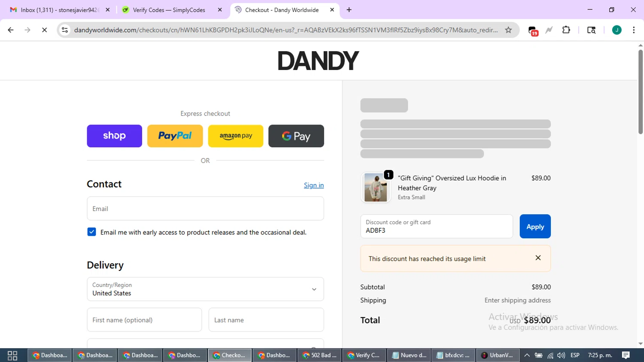Show hidden system tray icons
The height and width of the screenshot is (362, 644).
click(x=527, y=355)
